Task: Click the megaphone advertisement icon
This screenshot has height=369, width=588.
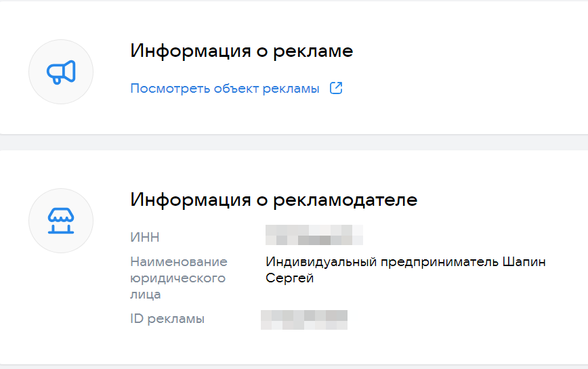Action: pos(61,72)
